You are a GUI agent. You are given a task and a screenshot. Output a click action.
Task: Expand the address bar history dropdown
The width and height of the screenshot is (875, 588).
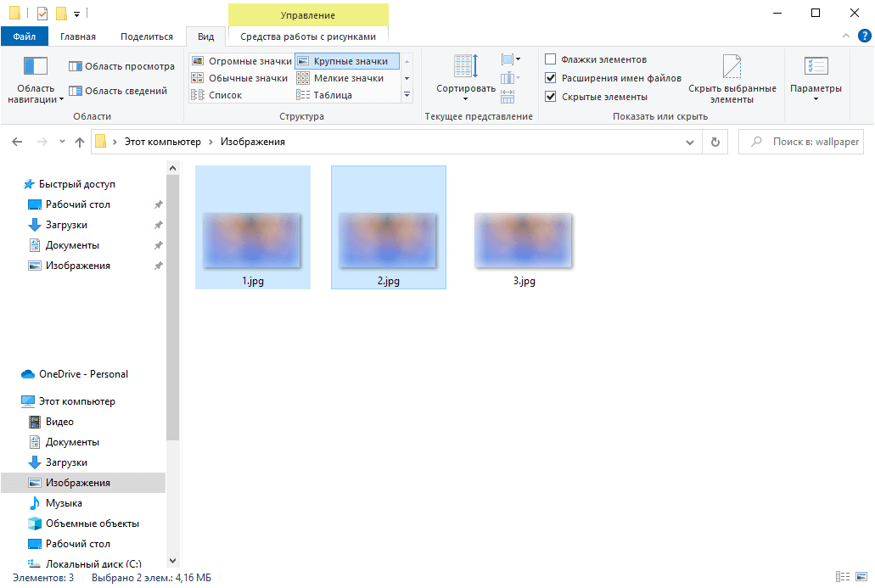(694, 143)
